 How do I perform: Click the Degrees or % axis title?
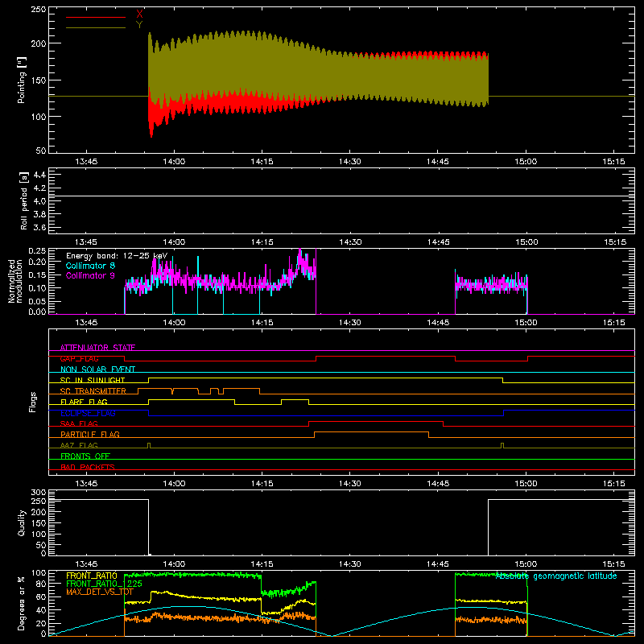click(22, 603)
